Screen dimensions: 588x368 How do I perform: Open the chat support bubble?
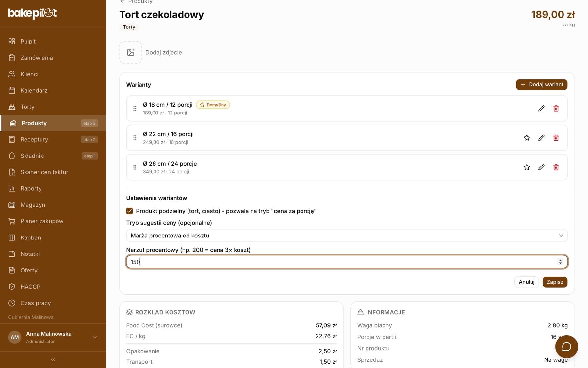(566, 347)
